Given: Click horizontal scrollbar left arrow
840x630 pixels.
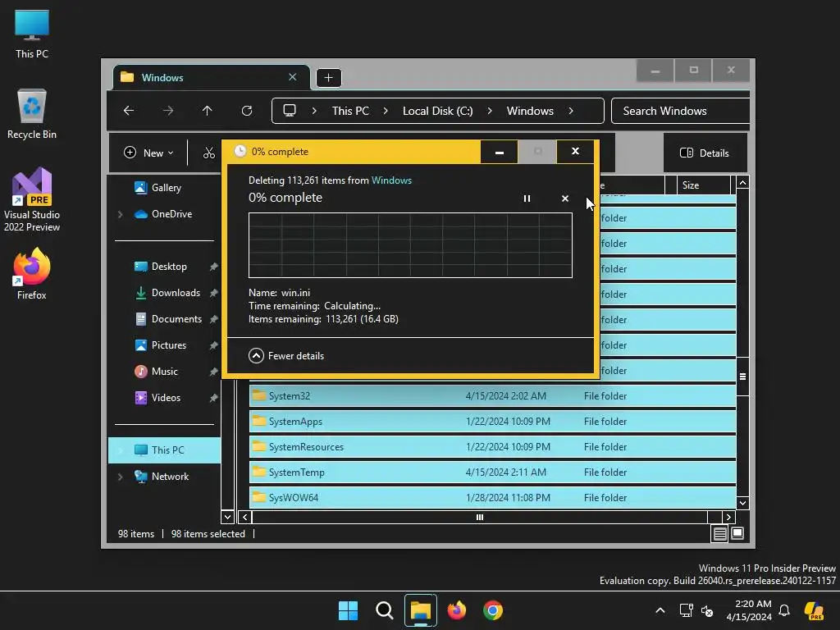Looking at the screenshot, I should click(245, 517).
